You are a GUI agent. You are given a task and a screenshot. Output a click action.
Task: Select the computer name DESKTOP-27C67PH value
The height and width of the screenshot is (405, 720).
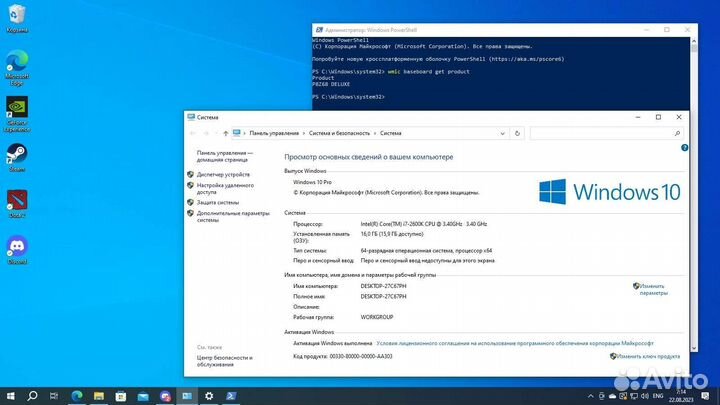383,286
